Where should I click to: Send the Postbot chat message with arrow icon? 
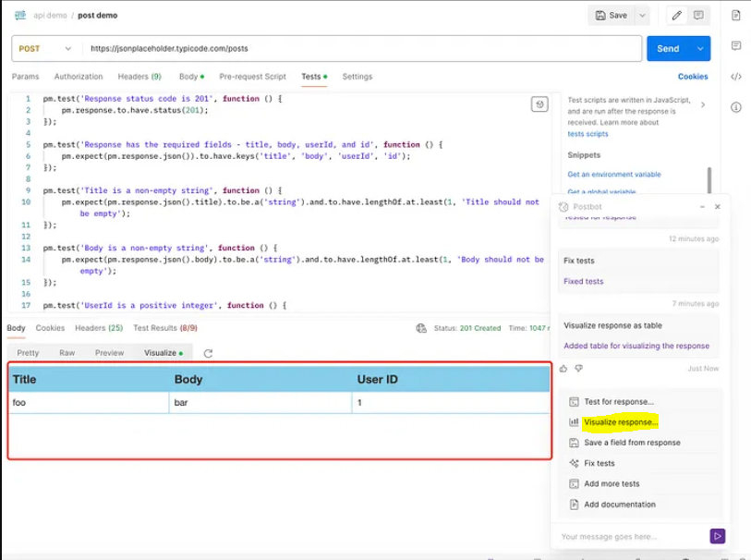pyautogui.click(x=718, y=536)
